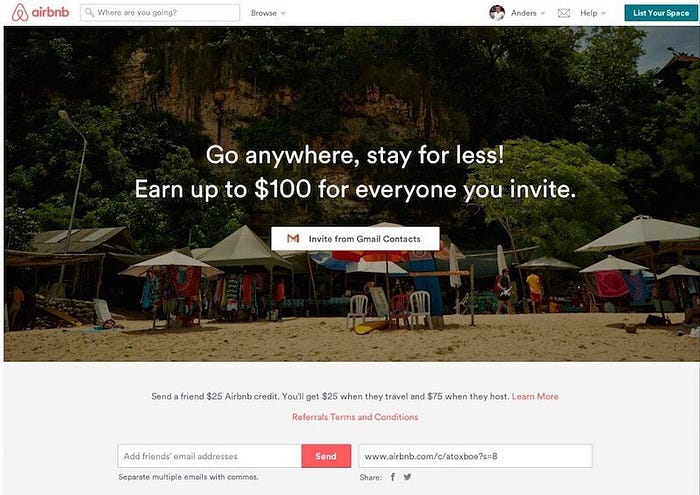Image resolution: width=700 pixels, height=495 pixels.
Task: Click the Gmail M icon
Action: point(293,238)
